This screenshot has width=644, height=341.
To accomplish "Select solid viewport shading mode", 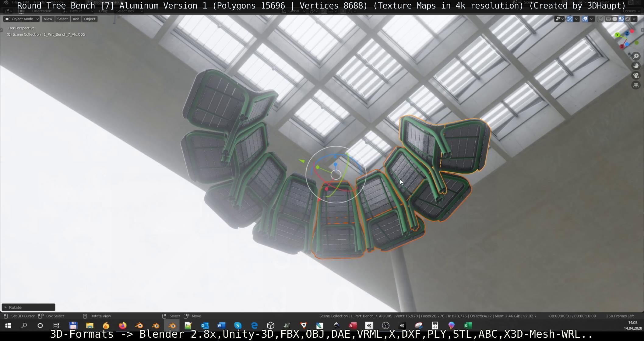I will [615, 19].
